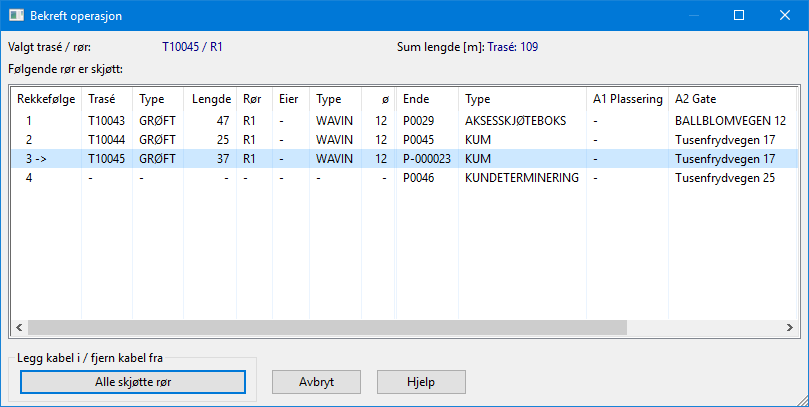Cancel with the Avbryt button
Screen dimensions: 809x407
[x=316, y=382]
